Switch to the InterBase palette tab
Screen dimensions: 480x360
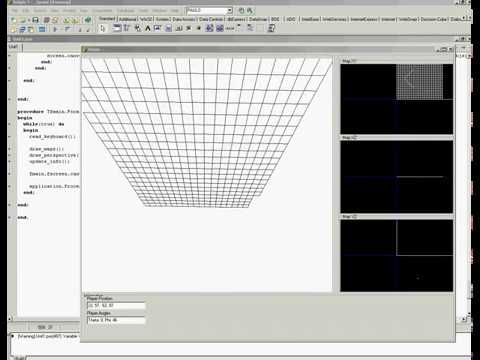tap(310, 19)
